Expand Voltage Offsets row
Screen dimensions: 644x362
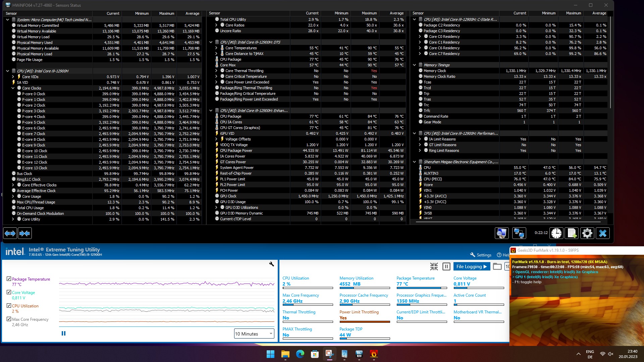pyautogui.click(x=216, y=139)
